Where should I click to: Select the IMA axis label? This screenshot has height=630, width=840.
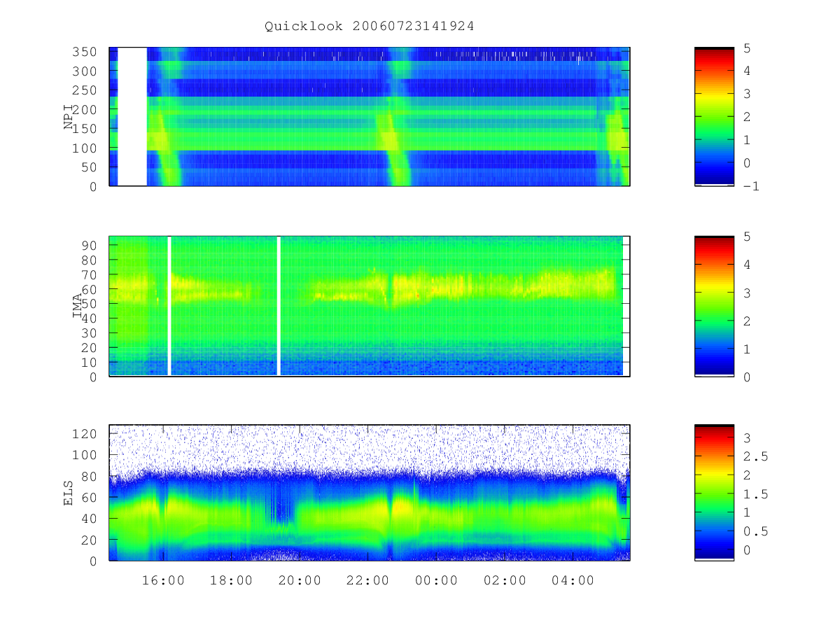click(78, 306)
